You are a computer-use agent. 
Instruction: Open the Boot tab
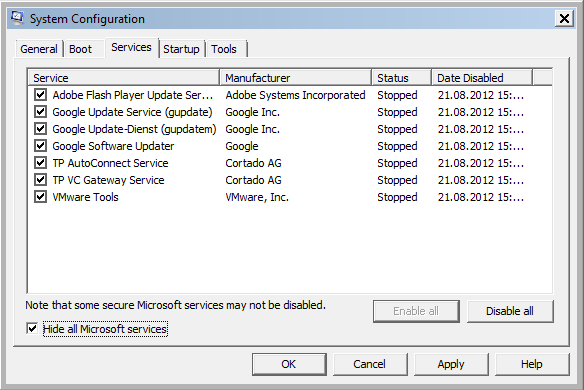pyautogui.click(x=80, y=49)
